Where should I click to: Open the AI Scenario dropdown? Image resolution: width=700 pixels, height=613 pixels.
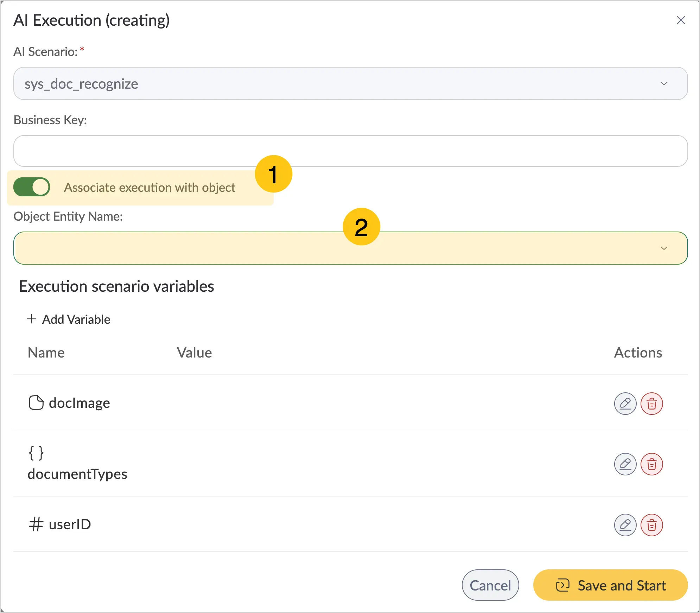[350, 83]
